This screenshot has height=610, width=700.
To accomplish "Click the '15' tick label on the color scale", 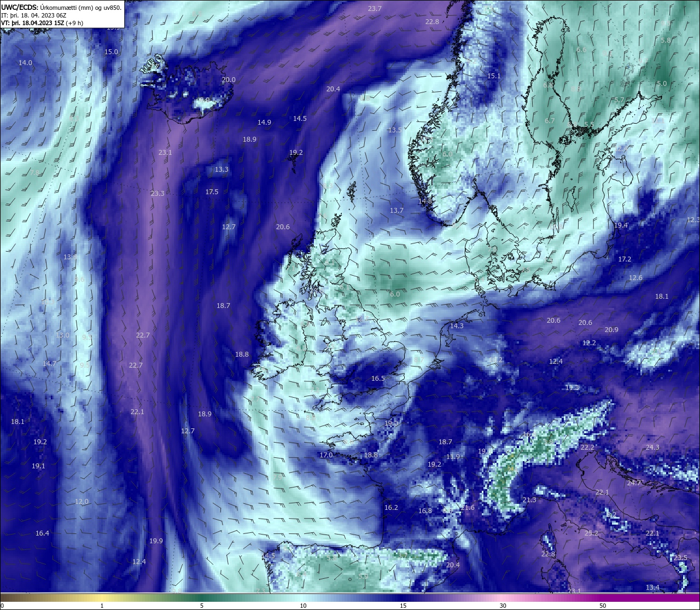I will click(x=403, y=606).
